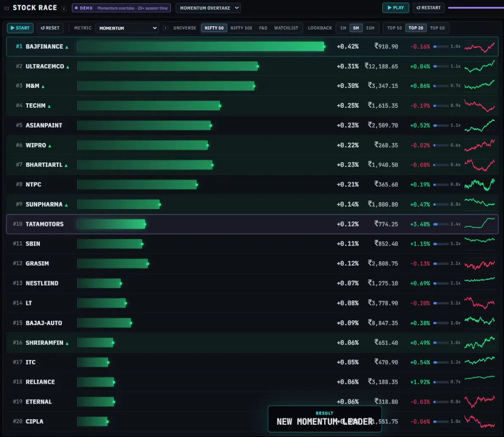
Task: Select the ETERNAL row name
Action: (x=39, y=402)
